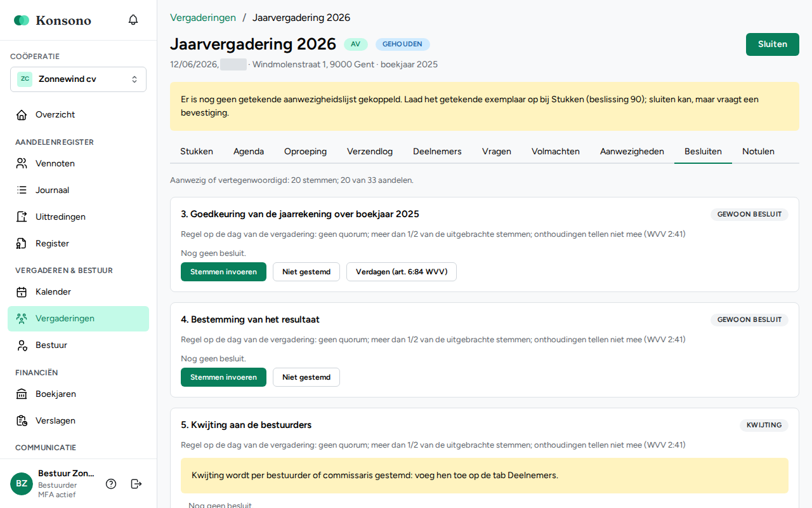
Task: Click the BZ user avatar
Action: (x=22, y=484)
